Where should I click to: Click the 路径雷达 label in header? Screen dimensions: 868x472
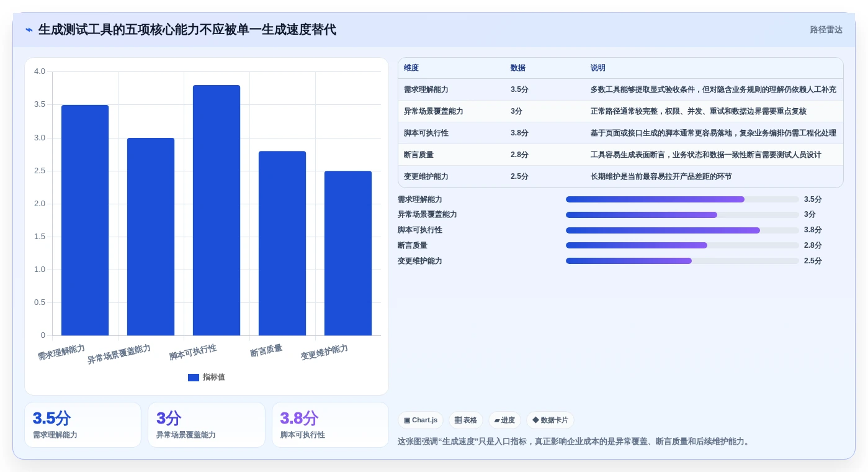[826, 30]
